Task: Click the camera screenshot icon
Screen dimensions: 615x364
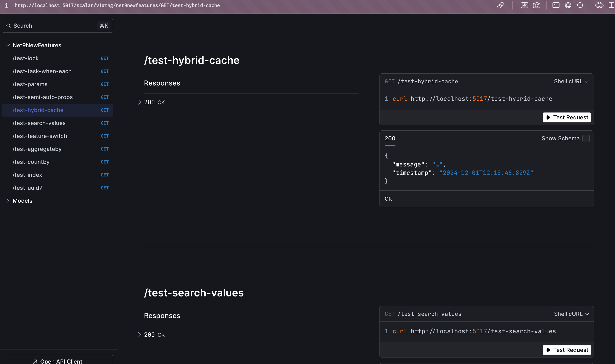Action: click(537, 5)
